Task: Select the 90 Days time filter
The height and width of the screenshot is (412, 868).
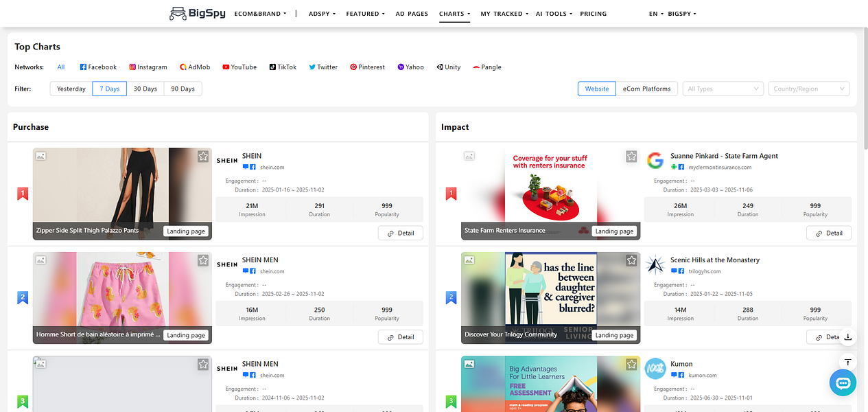Action: point(183,89)
